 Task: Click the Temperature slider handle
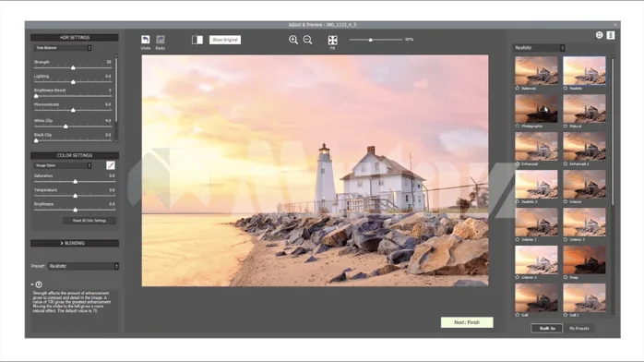[75, 196]
